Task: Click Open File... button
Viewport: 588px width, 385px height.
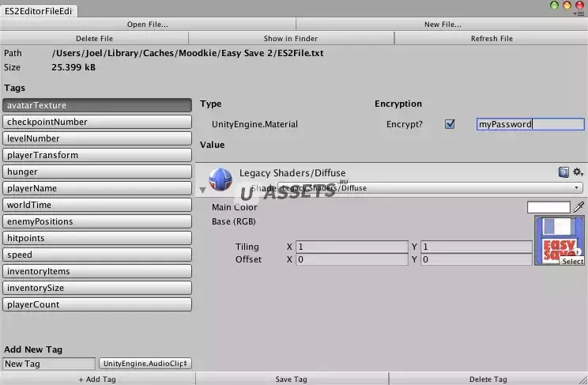Action: [148, 25]
